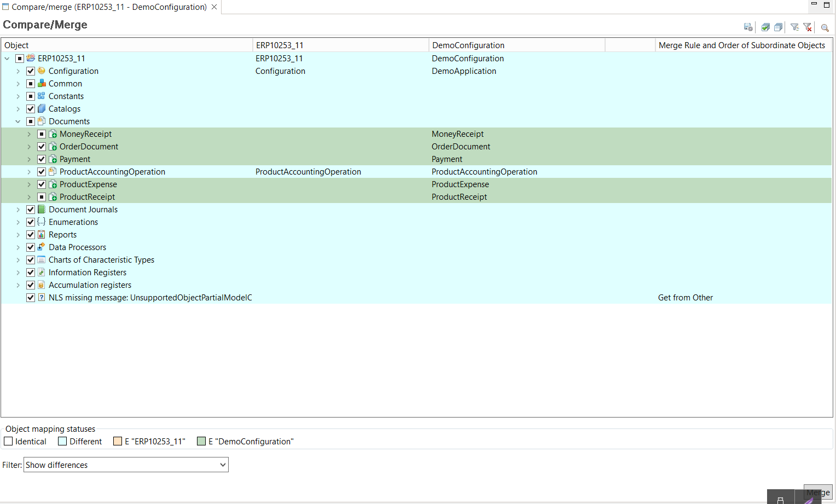Click the clear filter icon with red X
836x504 pixels.
[x=808, y=27]
